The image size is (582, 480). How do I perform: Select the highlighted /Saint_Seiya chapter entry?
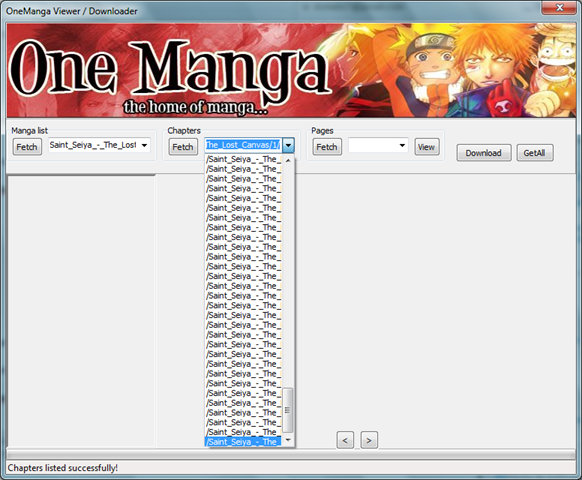[x=243, y=441]
